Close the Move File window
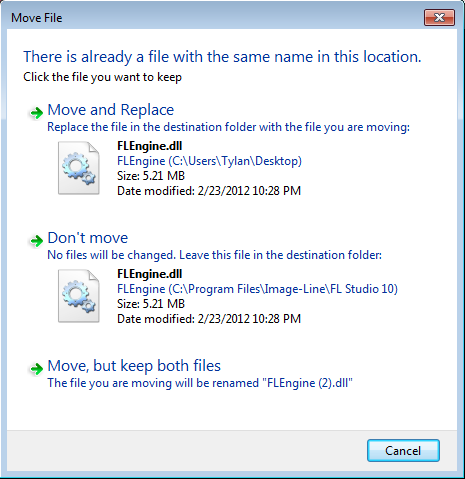Image resolution: width=465 pixels, height=479 pixels. [439, 17]
